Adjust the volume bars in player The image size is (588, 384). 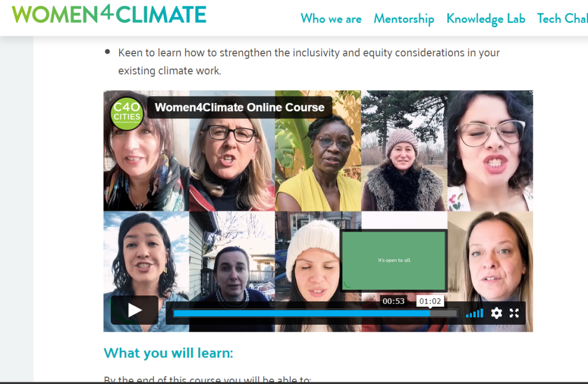point(474,313)
